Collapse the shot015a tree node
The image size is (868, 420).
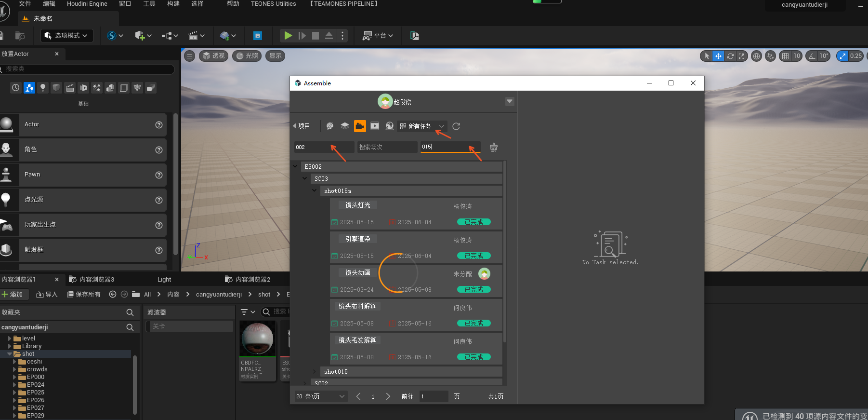pyautogui.click(x=315, y=191)
